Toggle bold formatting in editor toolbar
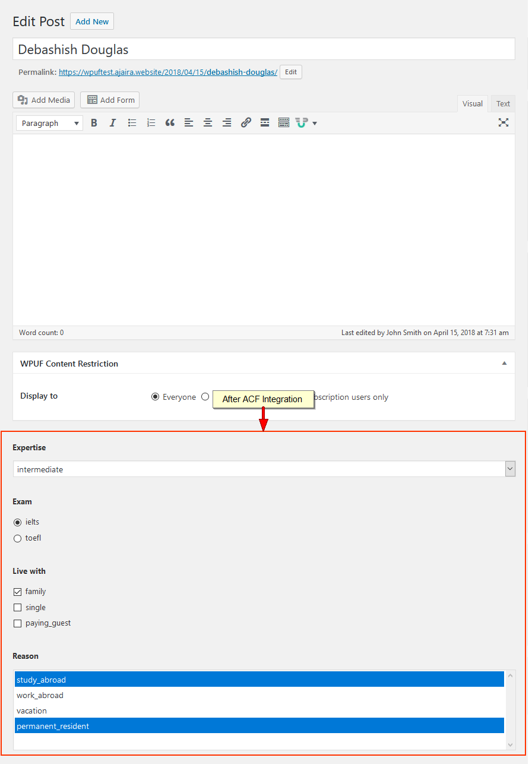The width and height of the screenshot is (532, 764). [94, 123]
